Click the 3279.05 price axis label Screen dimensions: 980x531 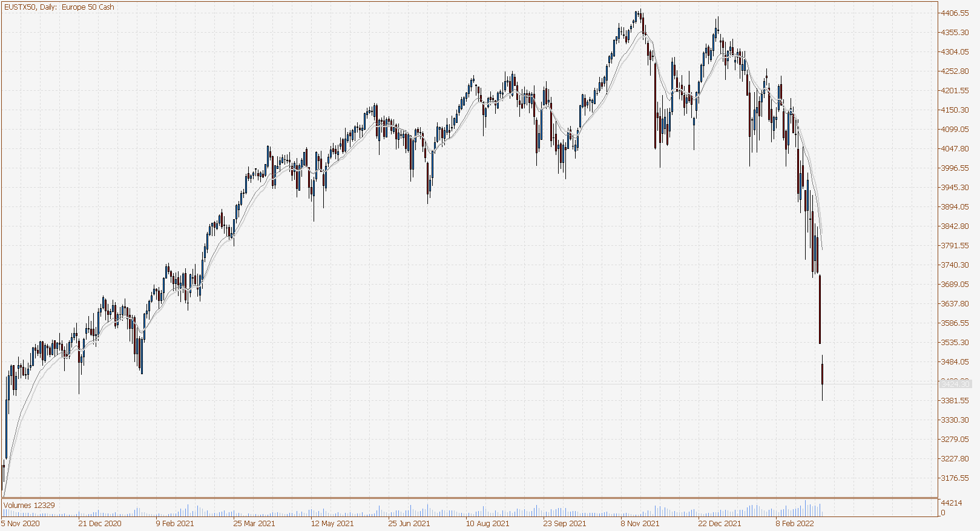point(955,439)
